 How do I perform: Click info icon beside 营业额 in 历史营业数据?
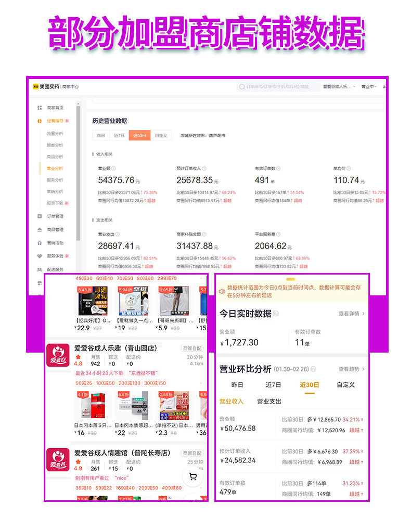(113, 168)
